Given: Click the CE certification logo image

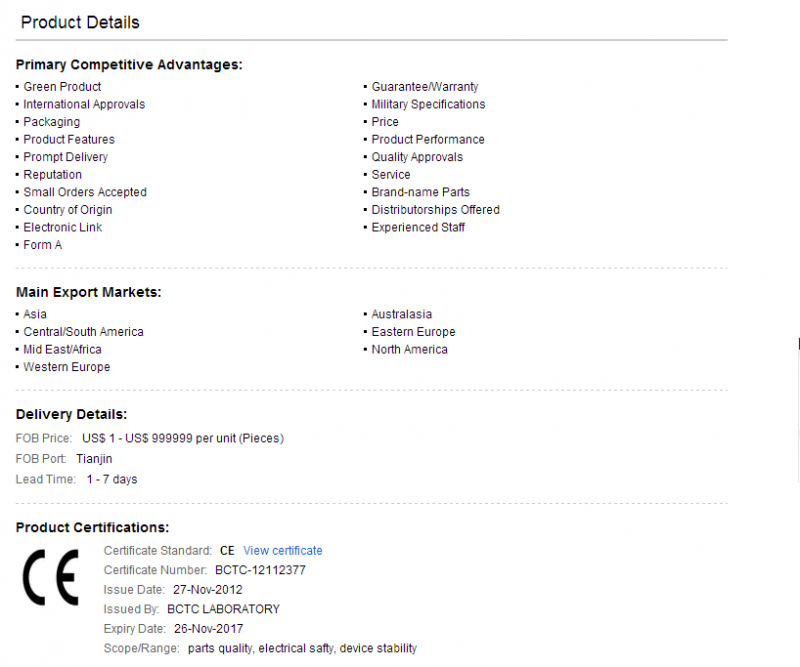Looking at the screenshot, I should [x=51, y=577].
